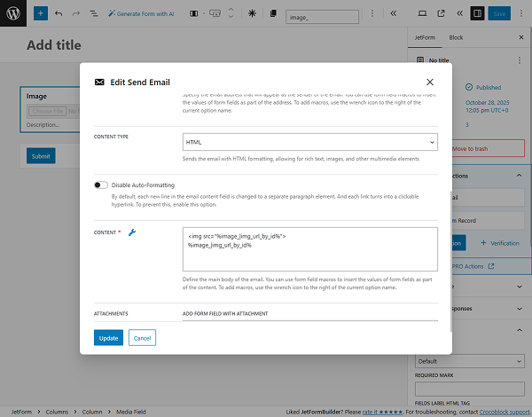Click inside the email Content textarea

pos(310,249)
